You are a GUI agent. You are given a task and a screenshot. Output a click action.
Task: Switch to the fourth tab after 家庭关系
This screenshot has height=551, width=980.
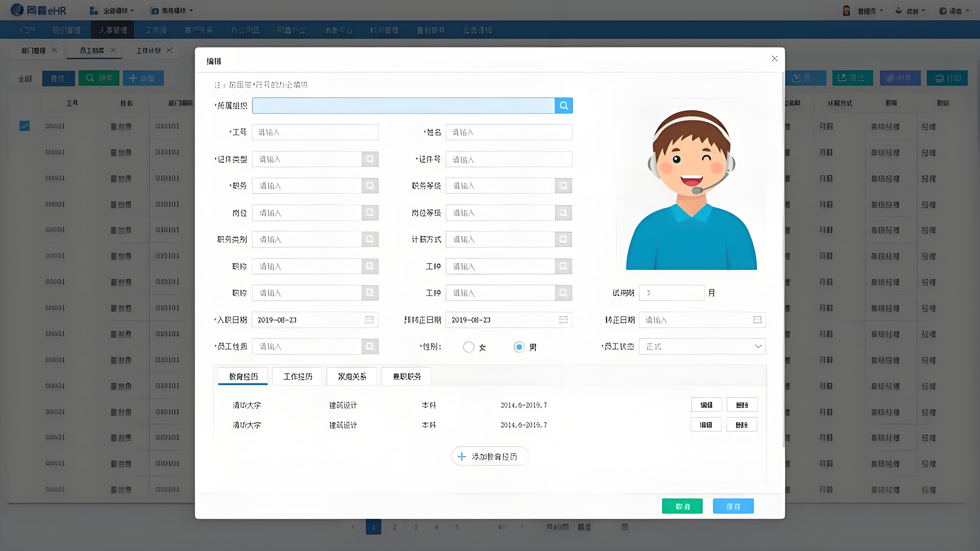[406, 376]
